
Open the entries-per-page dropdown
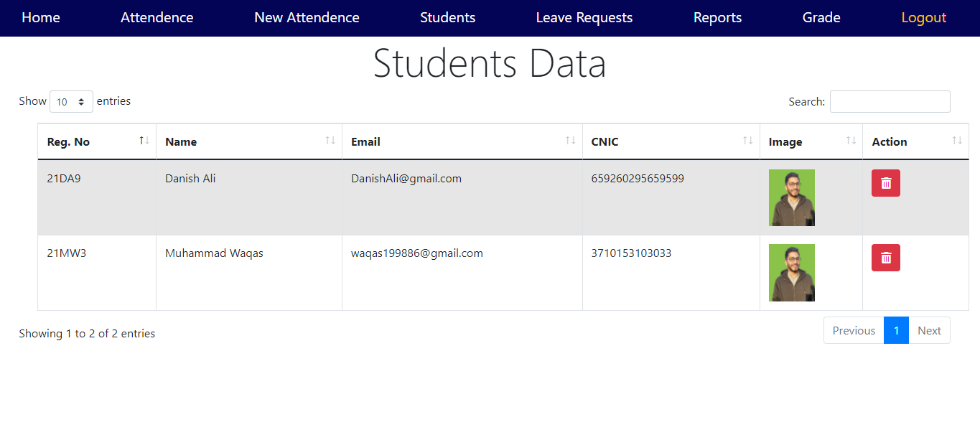click(70, 101)
